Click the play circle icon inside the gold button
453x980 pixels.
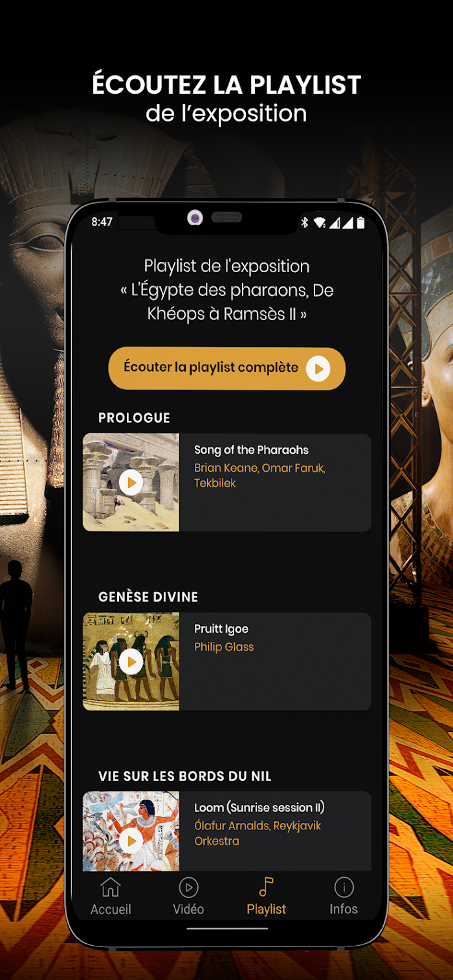pos(318,368)
